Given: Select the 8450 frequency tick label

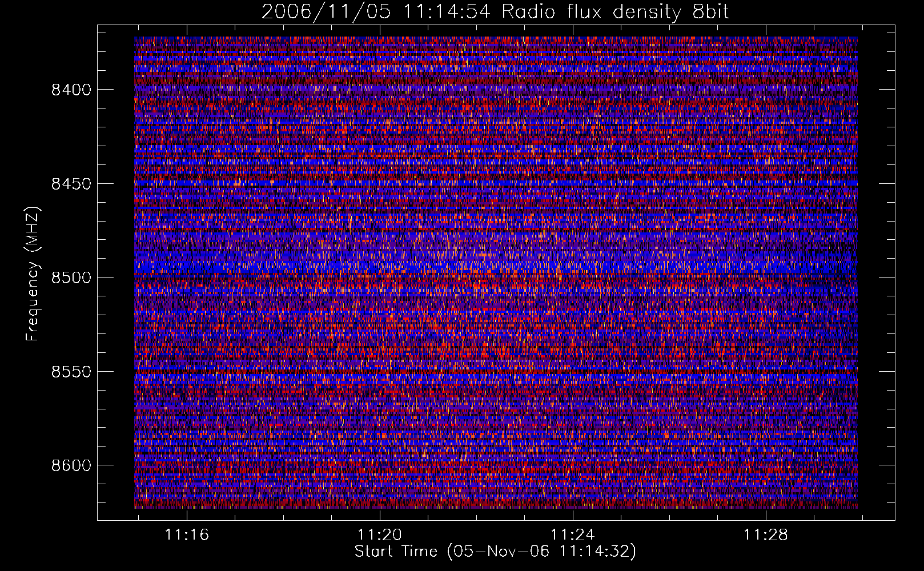Looking at the screenshot, I should point(71,184).
